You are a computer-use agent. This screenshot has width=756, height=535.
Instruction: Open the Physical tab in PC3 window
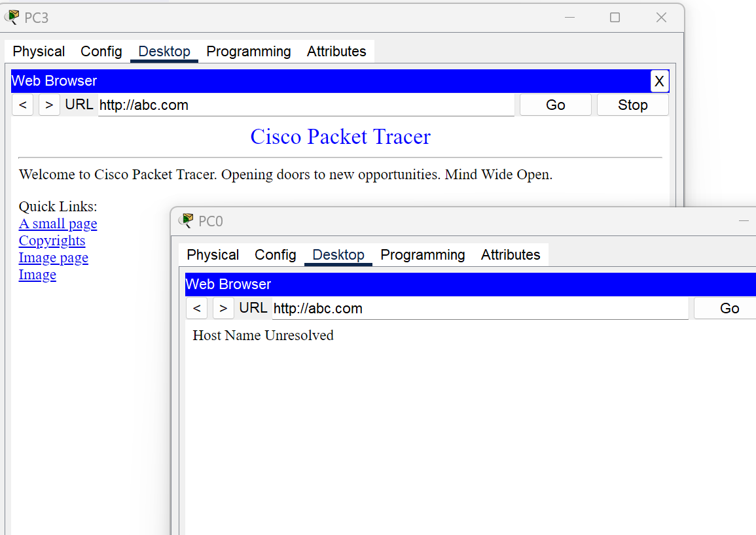(39, 51)
